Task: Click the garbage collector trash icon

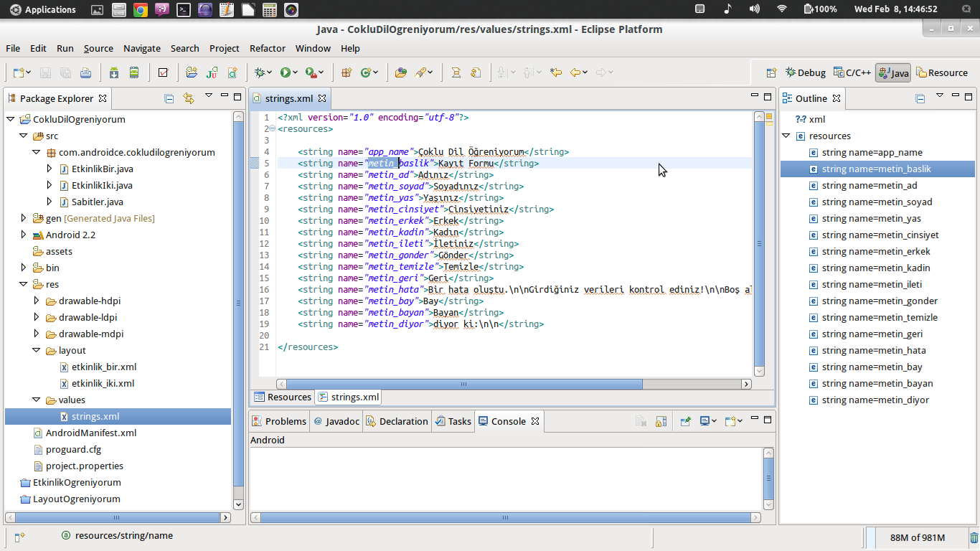Action: (974, 537)
